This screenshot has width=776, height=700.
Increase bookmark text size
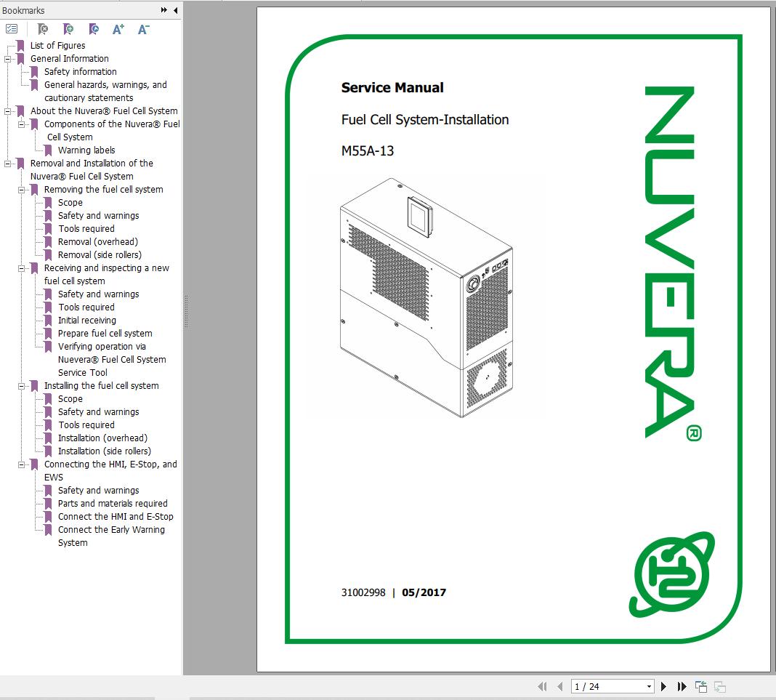[118, 29]
